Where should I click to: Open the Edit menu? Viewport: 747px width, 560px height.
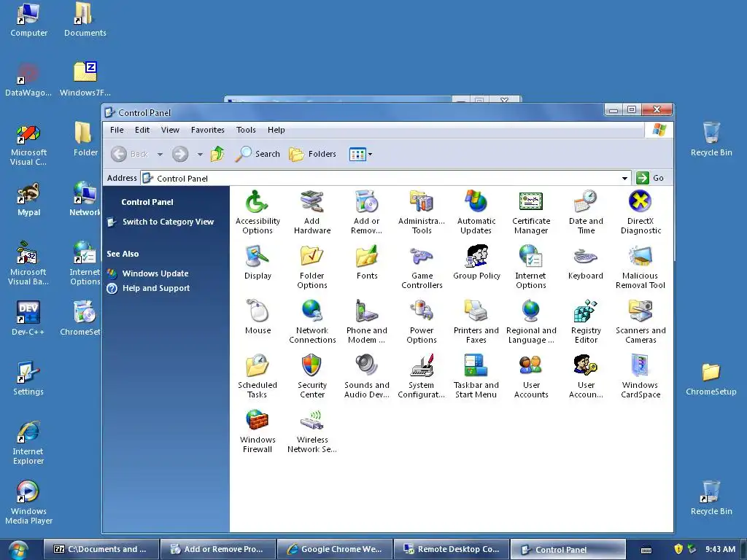click(x=142, y=130)
